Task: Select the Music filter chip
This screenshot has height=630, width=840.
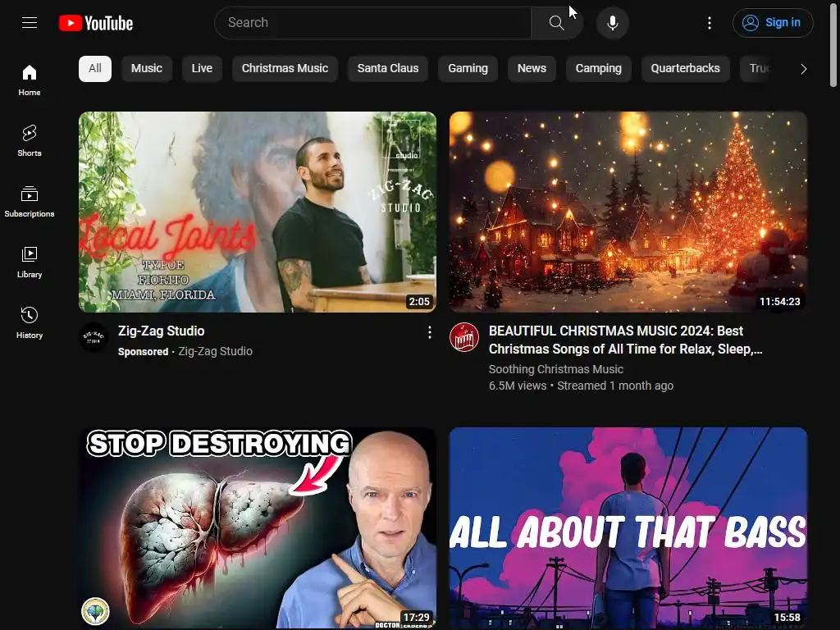Action: coord(147,69)
